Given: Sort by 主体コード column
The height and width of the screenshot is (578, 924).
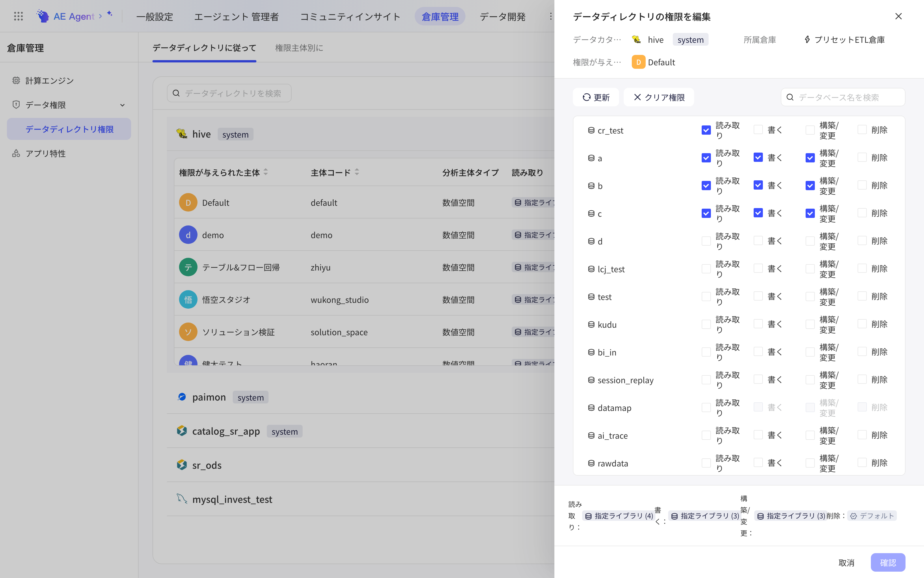Looking at the screenshot, I should point(357,172).
